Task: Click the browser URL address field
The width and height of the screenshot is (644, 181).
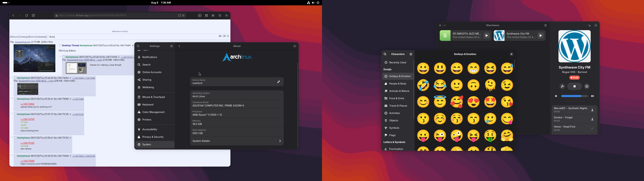Action: (x=120, y=15)
